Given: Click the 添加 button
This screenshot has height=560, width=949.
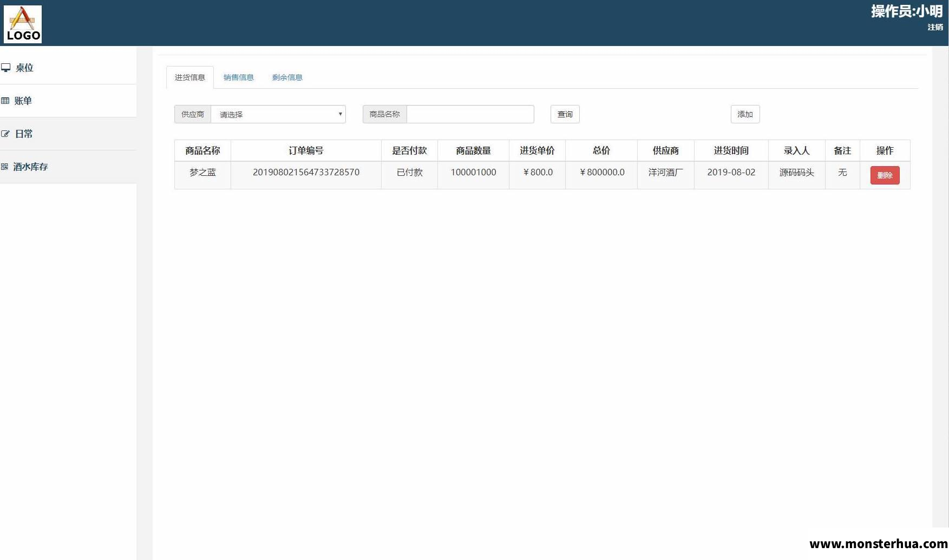Looking at the screenshot, I should tap(745, 114).
